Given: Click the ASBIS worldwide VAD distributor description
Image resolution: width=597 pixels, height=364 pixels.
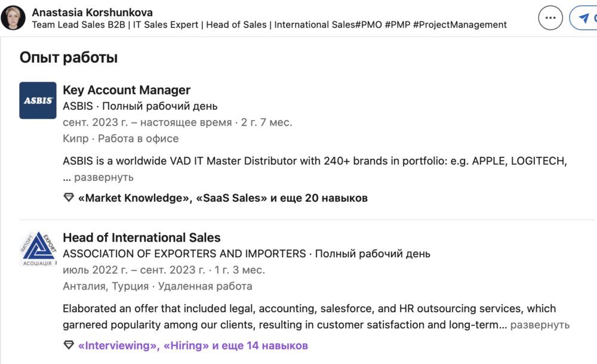Looking at the screenshot, I should pos(315,161).
